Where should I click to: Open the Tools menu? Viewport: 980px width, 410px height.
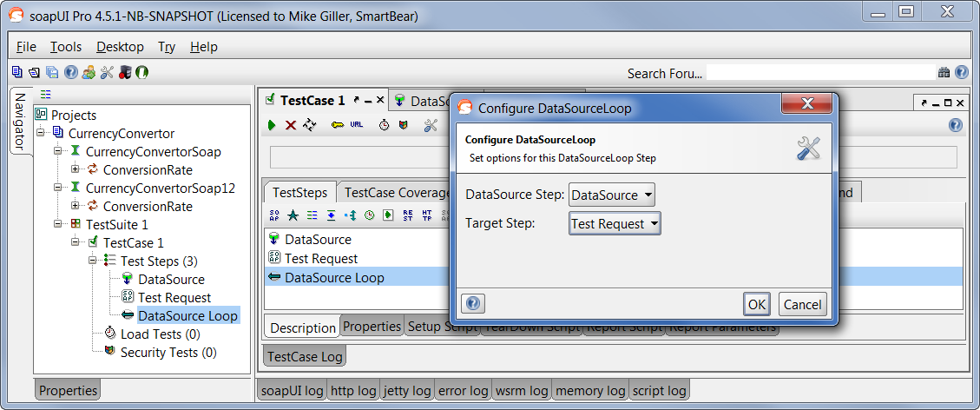[x=66, y=47]
